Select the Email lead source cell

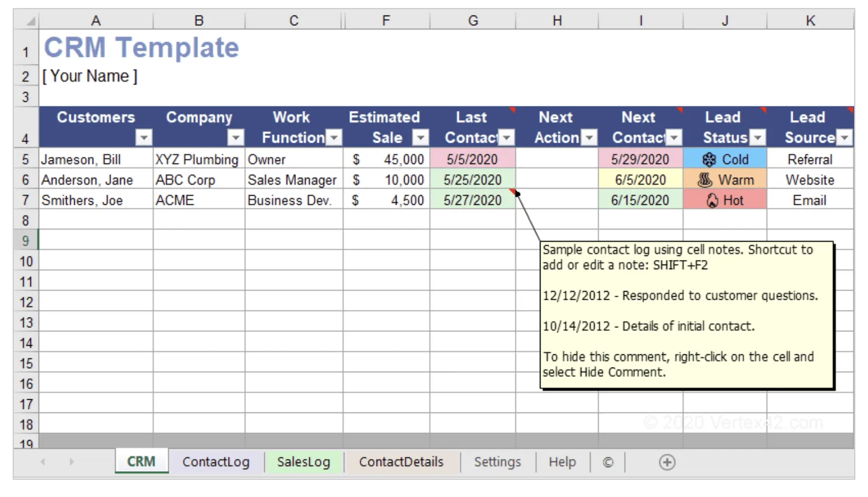pyautogui.click(x=810, y=200)
